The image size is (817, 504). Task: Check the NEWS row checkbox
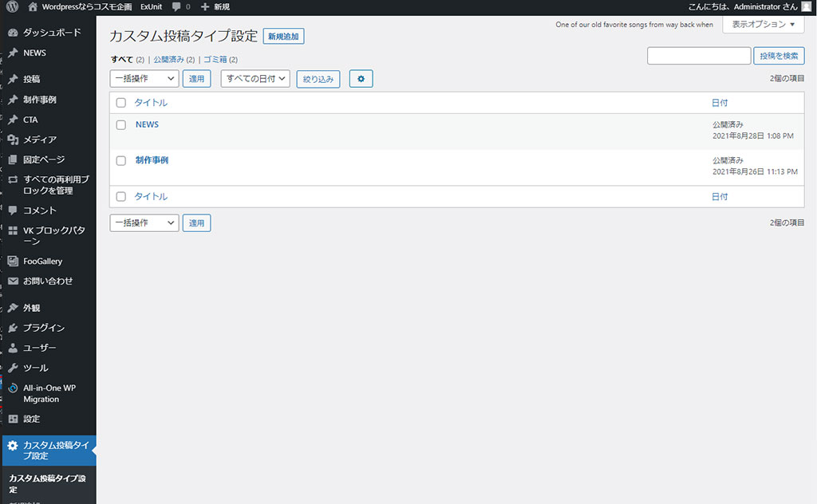tap(121, 125)
